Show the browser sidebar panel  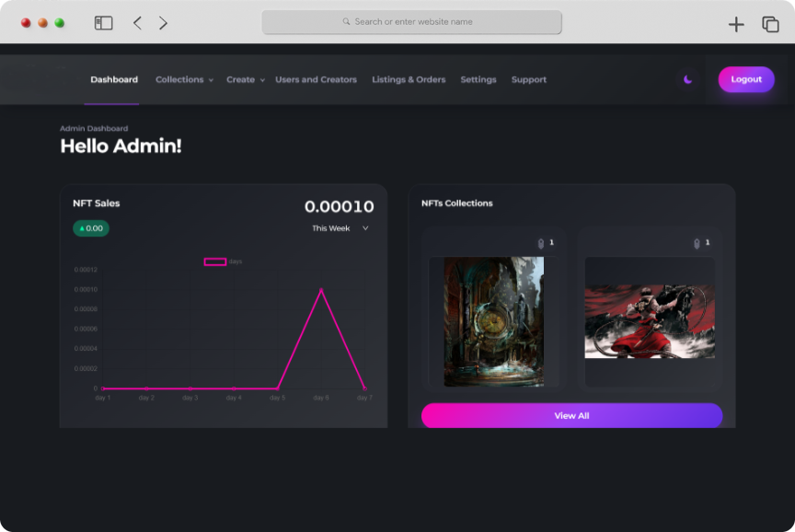103,23
